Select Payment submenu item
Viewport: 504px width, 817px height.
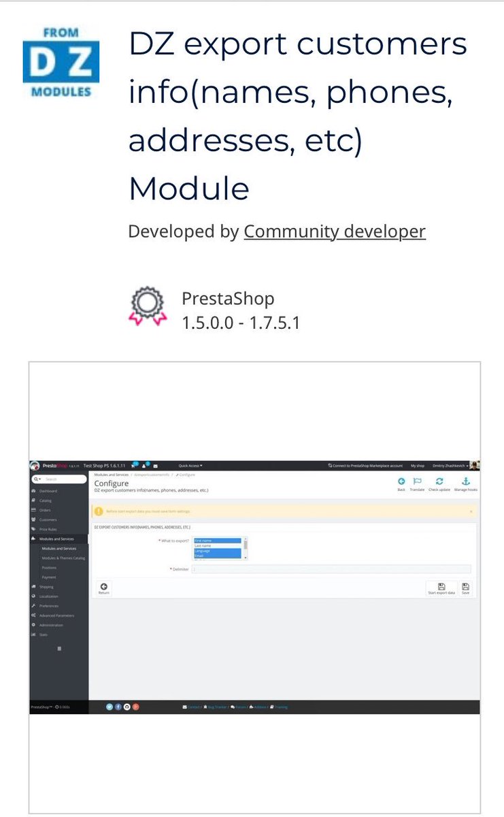click(48, 577)
